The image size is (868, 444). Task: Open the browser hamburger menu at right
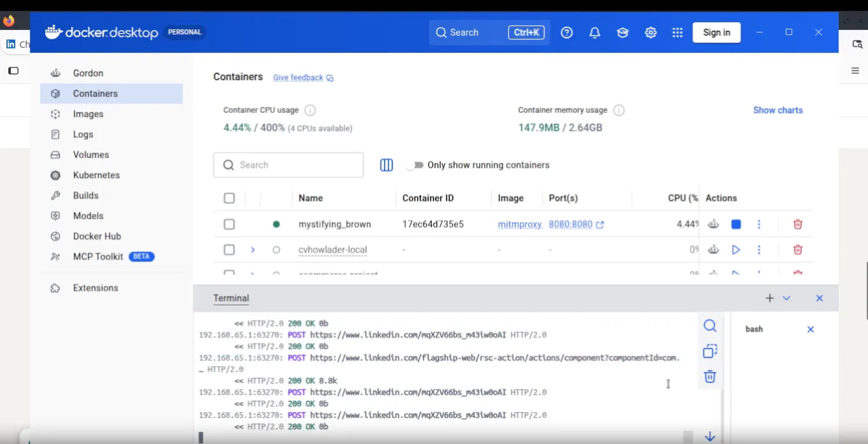point(855,71)
